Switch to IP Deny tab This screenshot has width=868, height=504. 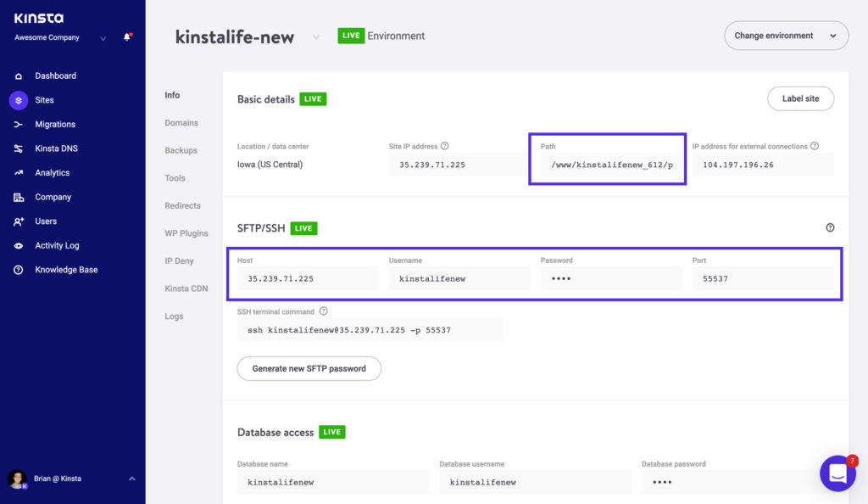[179, 261]
